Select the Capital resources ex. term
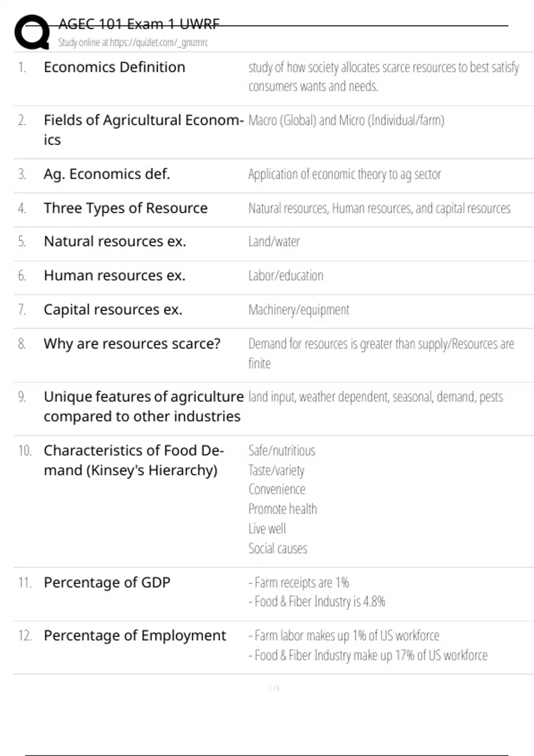Image resolution: width=534 pixels, height=756 pixels. pos(113,310)
